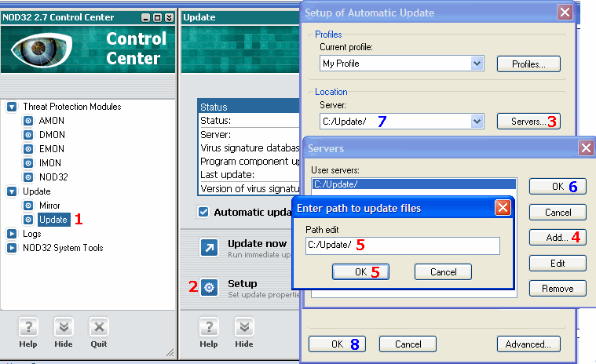The width and height of the screenshot is (596, 364).
Task: Click NOD32 System Tools in the tree
Action: (63, 248)
